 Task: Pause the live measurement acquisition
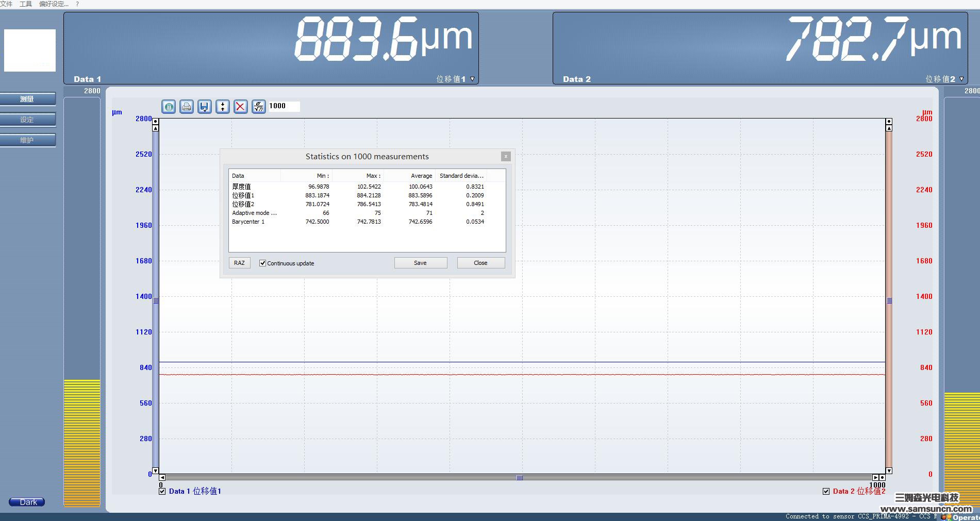169,107
